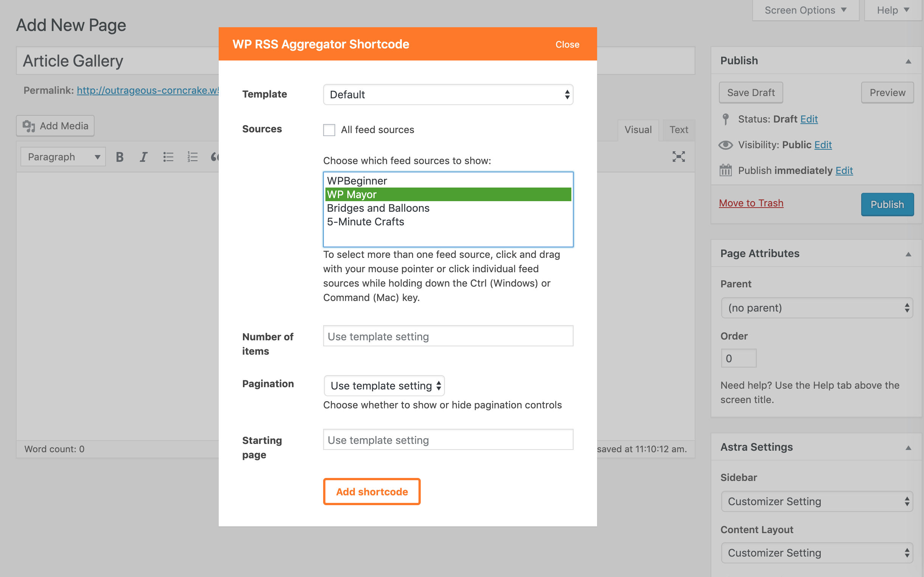
Task: Focus the Order input field
Action: point(739,358)
